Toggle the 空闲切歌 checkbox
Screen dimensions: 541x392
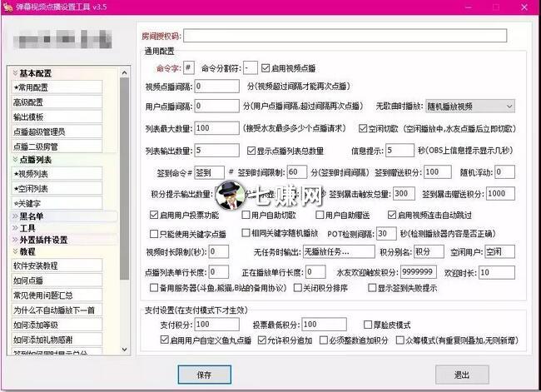pos(362,129)
